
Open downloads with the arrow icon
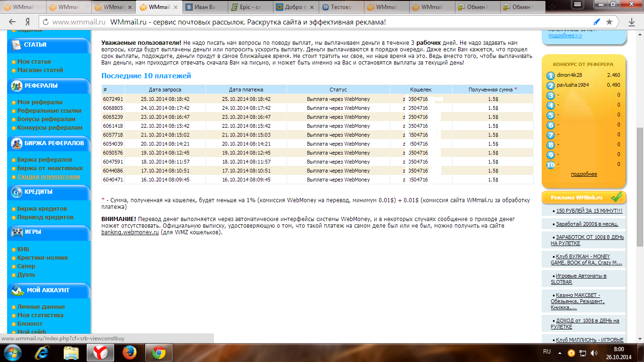point(632,22)
